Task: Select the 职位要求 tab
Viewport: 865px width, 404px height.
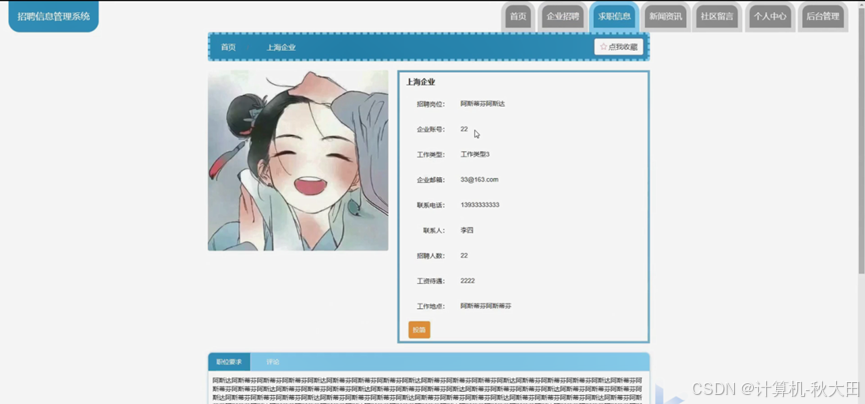Action: coord(229,362)
